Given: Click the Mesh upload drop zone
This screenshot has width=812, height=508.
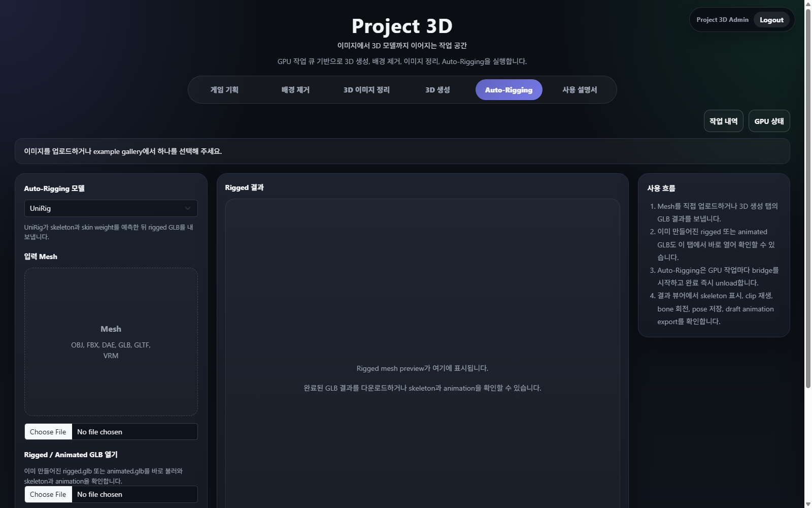Looking at the screenshot, I should [x=111, y=342].
